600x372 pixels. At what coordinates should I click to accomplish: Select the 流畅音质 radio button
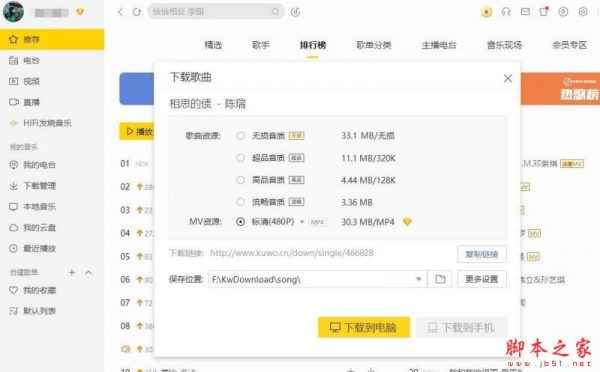[240, 202]
